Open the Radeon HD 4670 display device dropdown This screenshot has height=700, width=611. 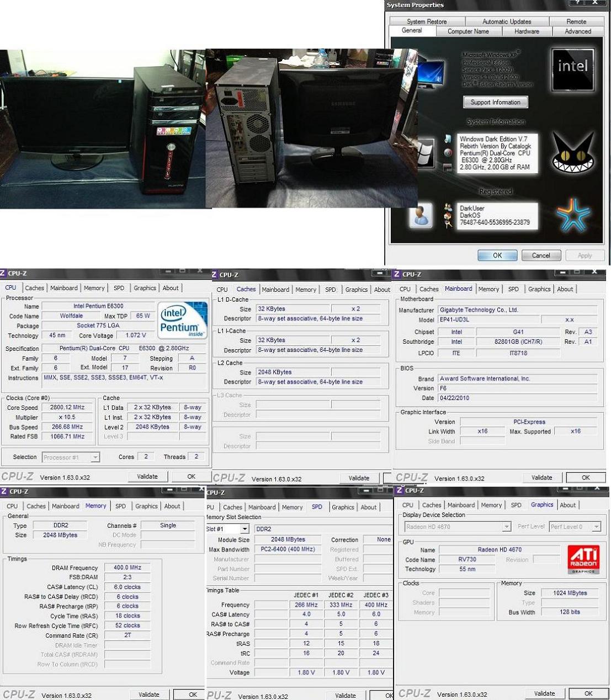click(507, 527)
